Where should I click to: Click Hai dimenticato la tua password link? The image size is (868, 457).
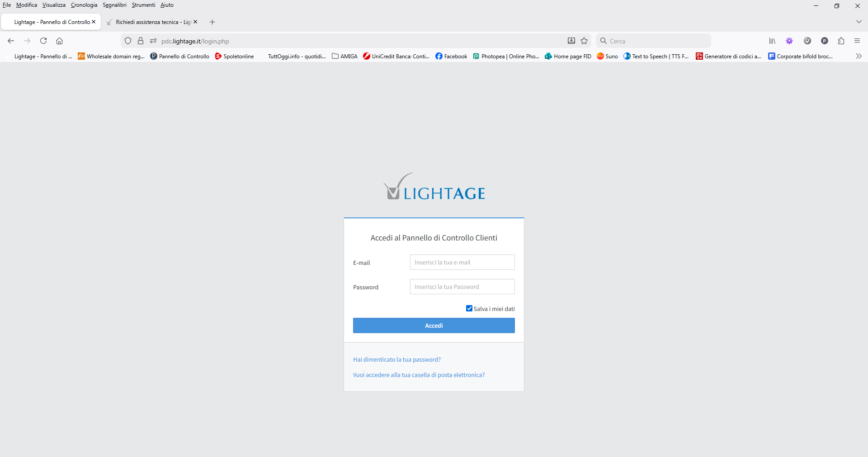(396, 359)
